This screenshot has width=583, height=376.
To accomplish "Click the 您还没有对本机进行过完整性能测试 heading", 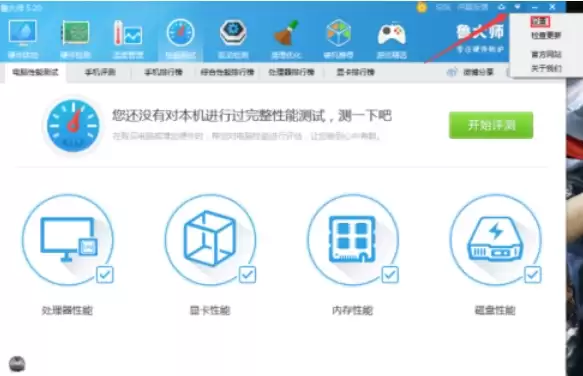I will click(x=252, y=115).
